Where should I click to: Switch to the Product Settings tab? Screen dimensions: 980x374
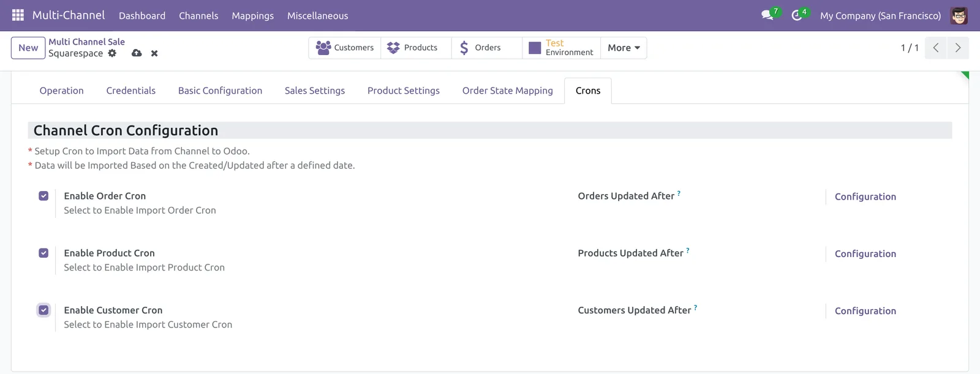404,91
